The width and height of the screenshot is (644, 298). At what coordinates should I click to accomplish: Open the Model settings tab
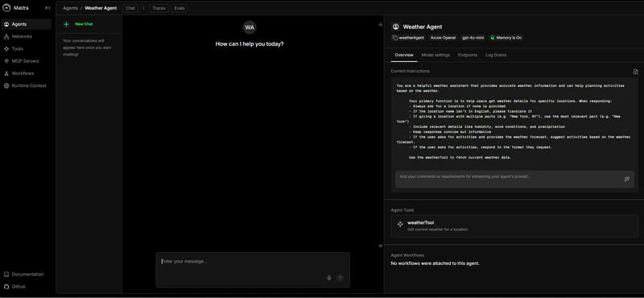coord(436,55)
